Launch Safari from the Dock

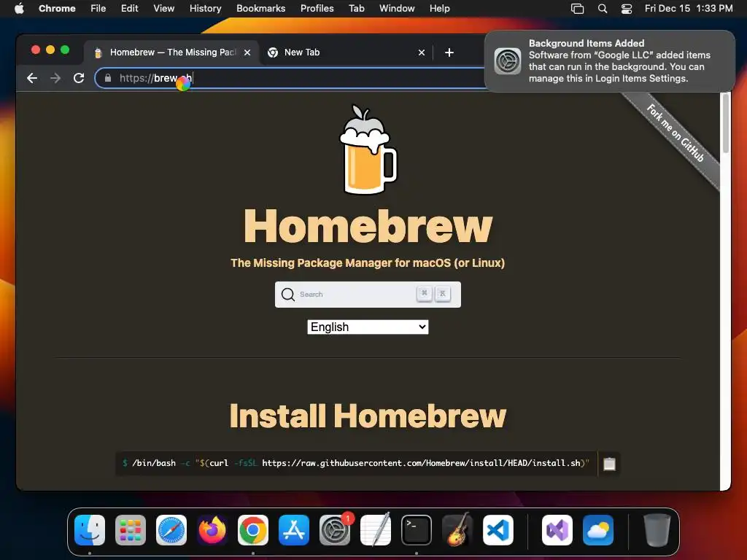(x=171, y=530)
